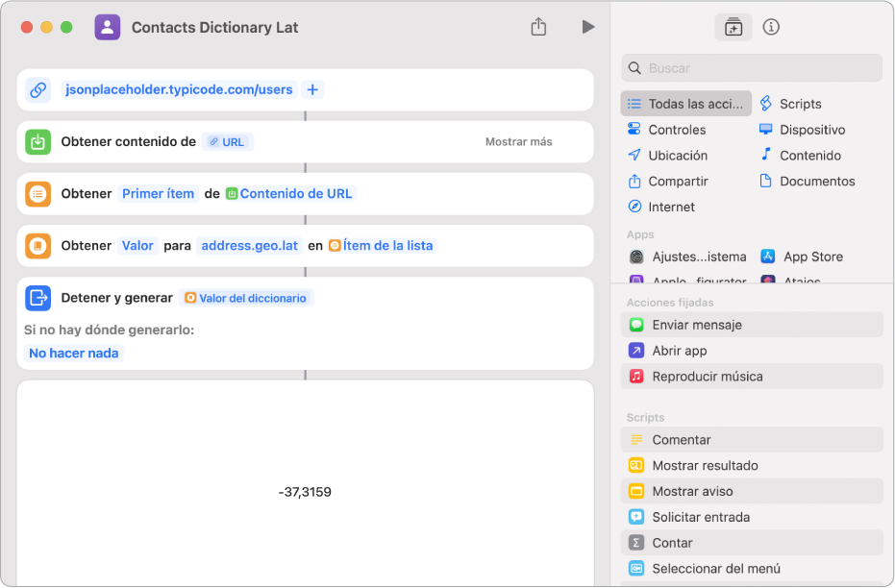Add the Mostrar resultado action
The image size is (895, 588).
pos(752,465)
